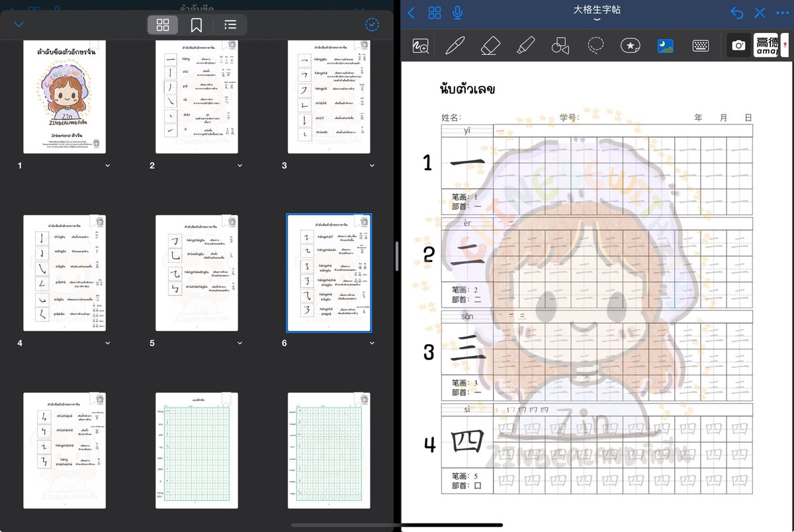Viewport: 794px width, 532px height.
Task: Select the Pen tool in GoodNotes toolbar
Action: click(x=455, y=45)
